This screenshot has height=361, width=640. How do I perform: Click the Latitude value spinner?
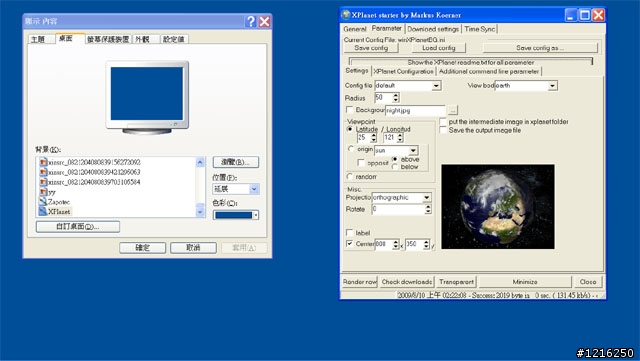[373, 138]
